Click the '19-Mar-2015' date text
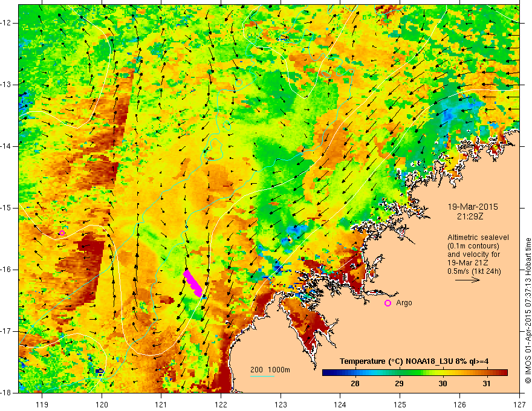 (473, 207)
